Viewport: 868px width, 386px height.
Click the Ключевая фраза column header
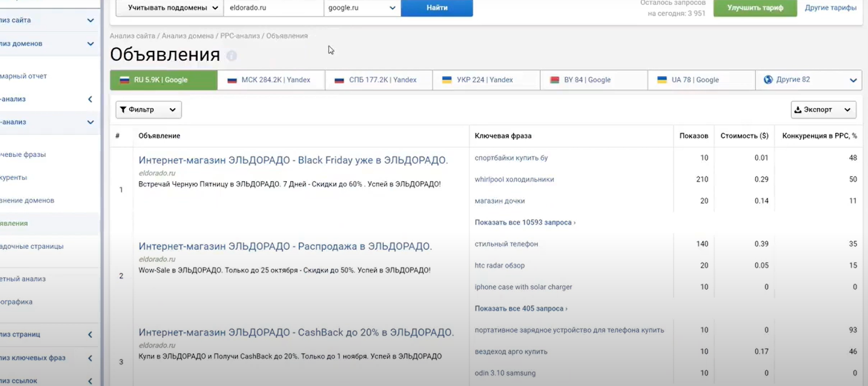(x=503, y=136)
